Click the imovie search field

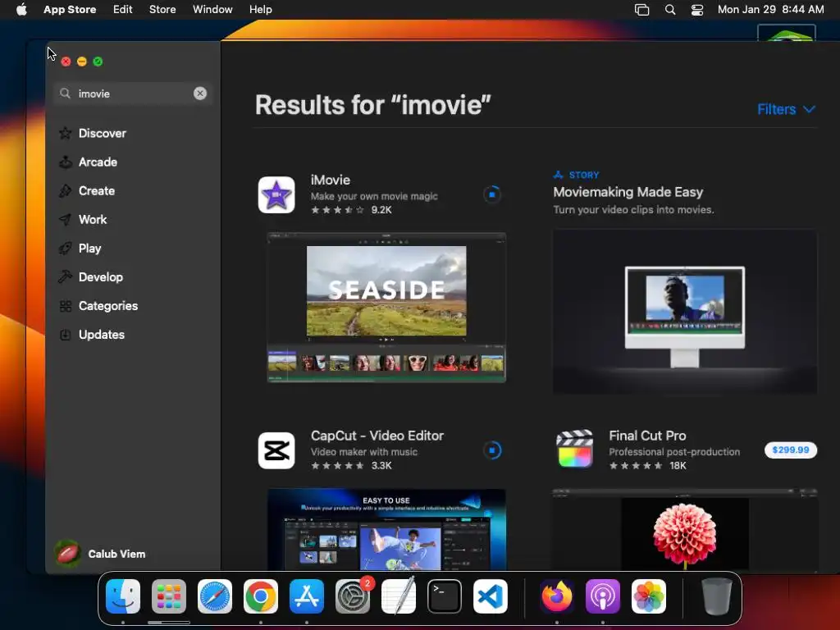[132, 94]
